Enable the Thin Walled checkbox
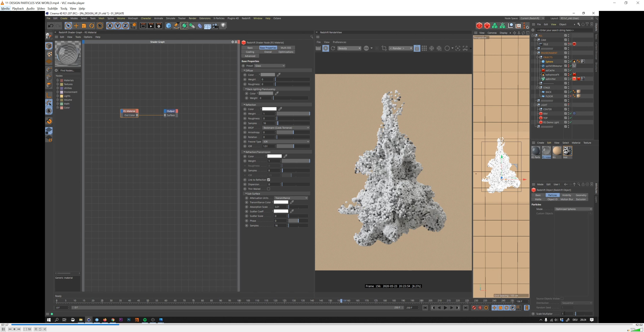Image resolution: width=644 pixels, height=332 pixels. [269, 189]
